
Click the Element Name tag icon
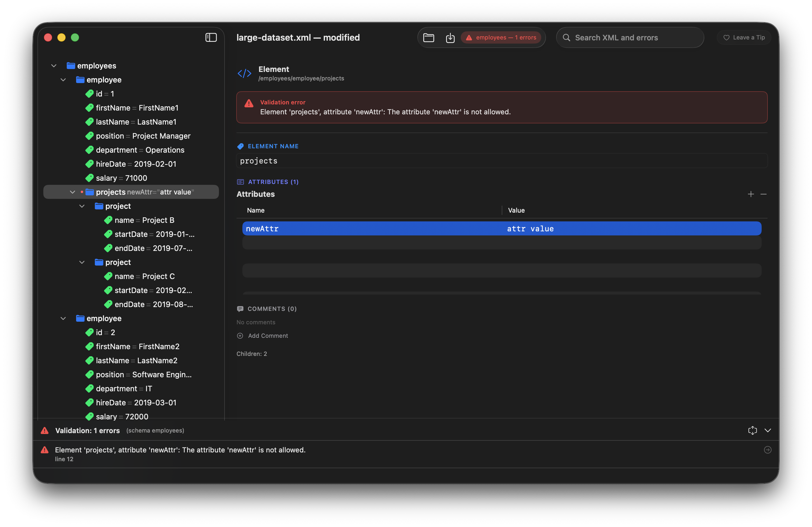(x=240, y=146)
